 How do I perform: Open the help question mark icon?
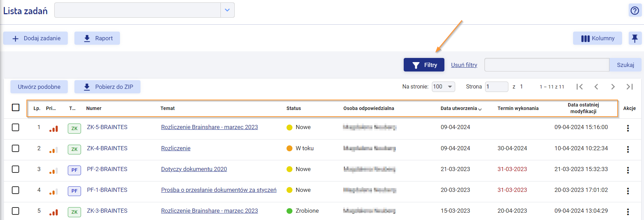[635, 10]
